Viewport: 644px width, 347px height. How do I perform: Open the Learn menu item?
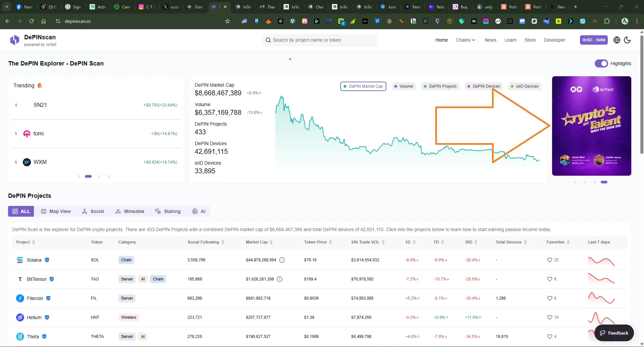(510, 40)
